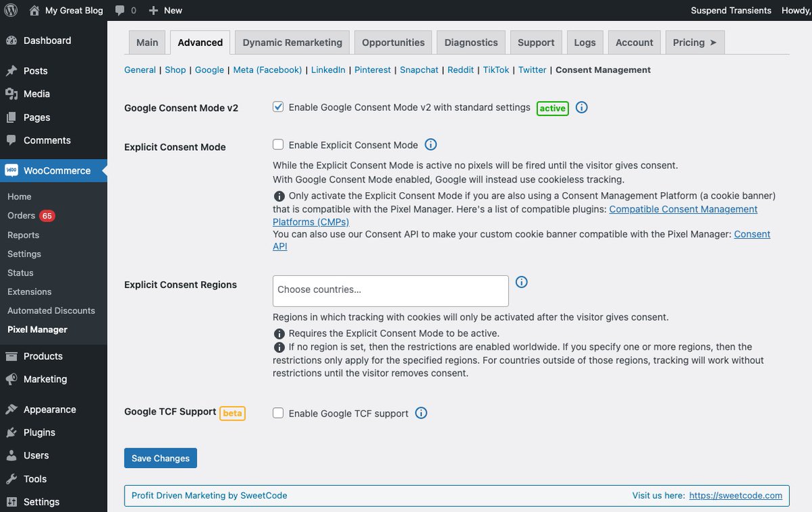Click the Posts pin icon in sidebar
812x512 pixels.
[12, 71]
